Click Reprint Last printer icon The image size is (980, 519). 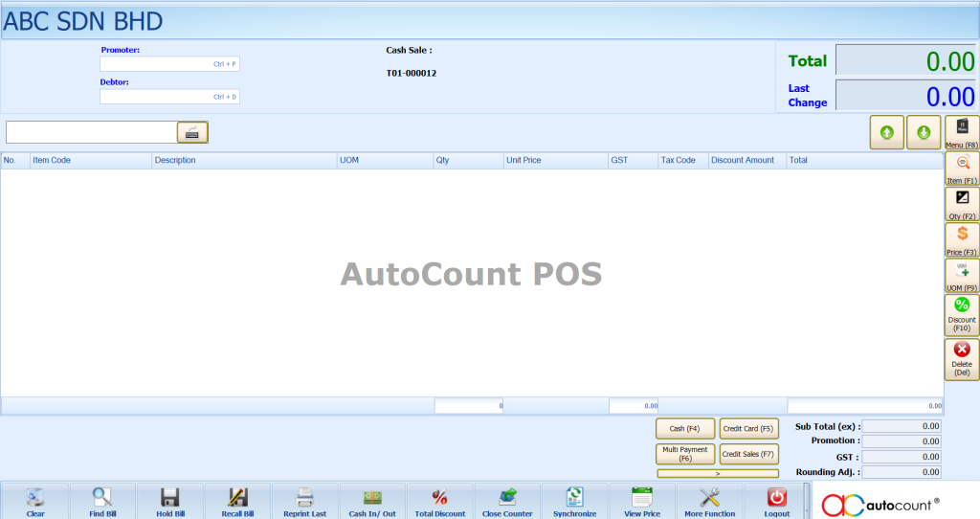tap(304, 500)
